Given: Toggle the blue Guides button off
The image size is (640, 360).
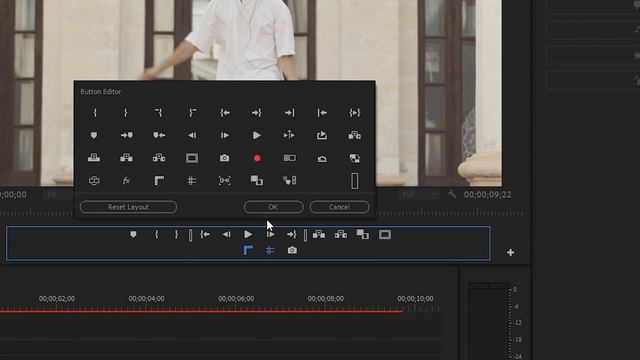Looking at the screenshot, I should 270,250.
